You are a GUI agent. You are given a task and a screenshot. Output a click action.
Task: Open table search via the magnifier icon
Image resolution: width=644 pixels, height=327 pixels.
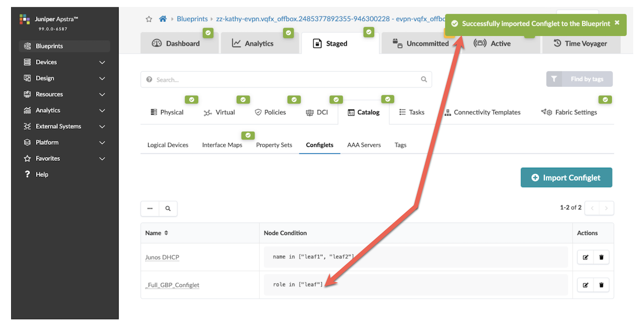click(168, 208)
